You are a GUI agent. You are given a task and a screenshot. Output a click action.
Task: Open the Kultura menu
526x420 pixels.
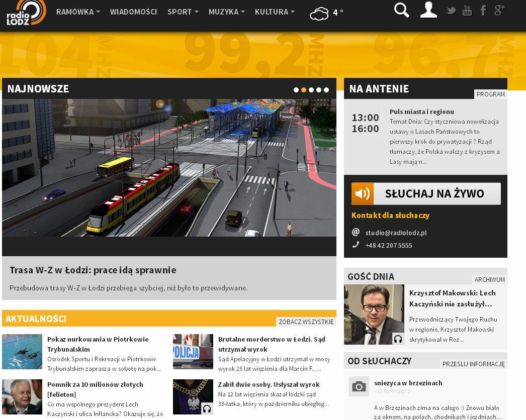click(275, 12)
